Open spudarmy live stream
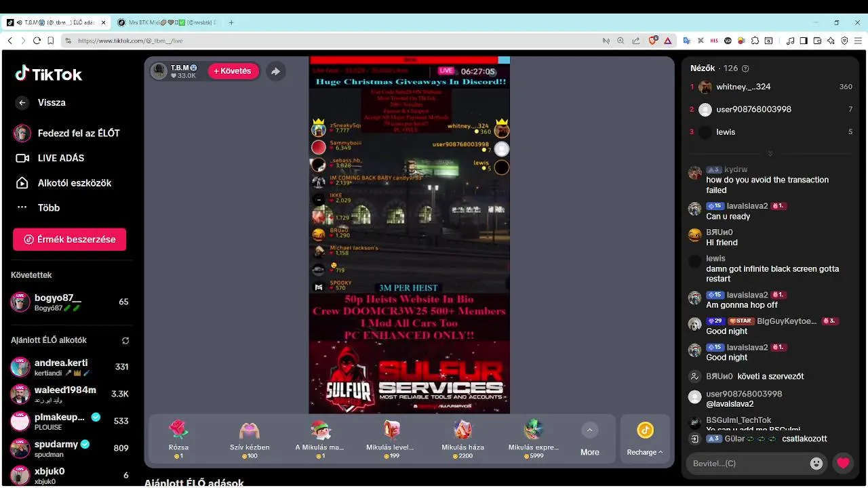The height and width of the screenshot is (488, 868). click(69, 448)
